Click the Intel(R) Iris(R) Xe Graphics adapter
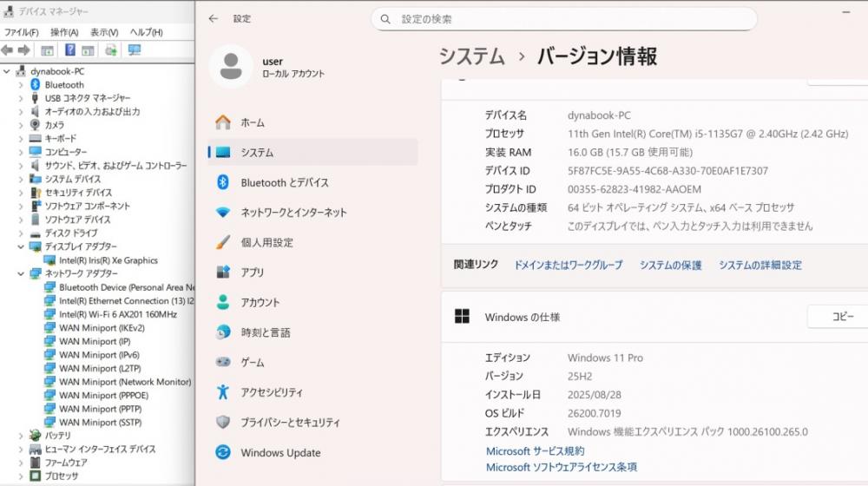The height and width of the screenshot is (486, 868). [108, 260]
